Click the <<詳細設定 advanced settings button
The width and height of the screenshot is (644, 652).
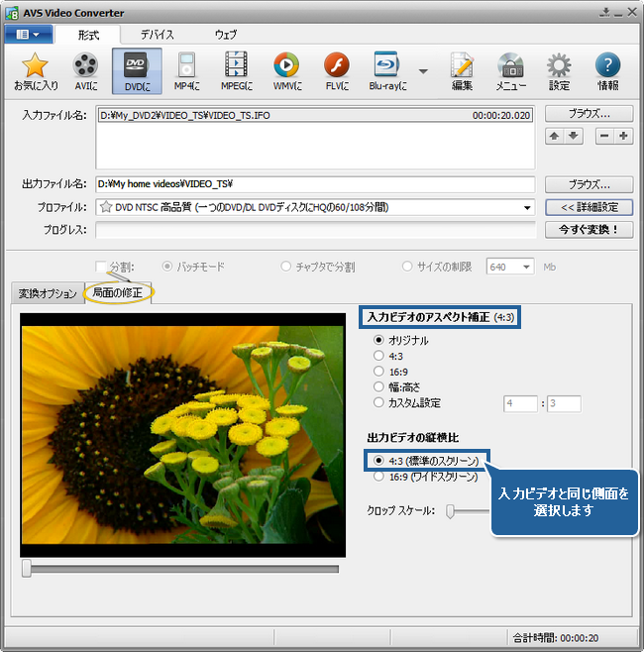tap(589, 207)
